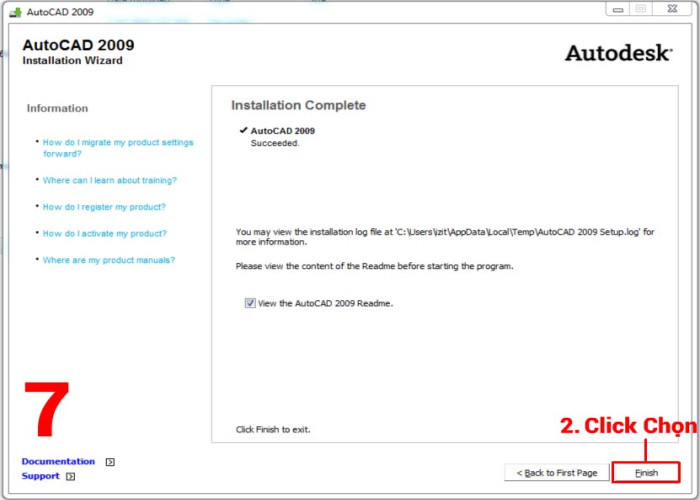
Task: Close the AutoCAD 2009 installer window
Action: point(672,8)
